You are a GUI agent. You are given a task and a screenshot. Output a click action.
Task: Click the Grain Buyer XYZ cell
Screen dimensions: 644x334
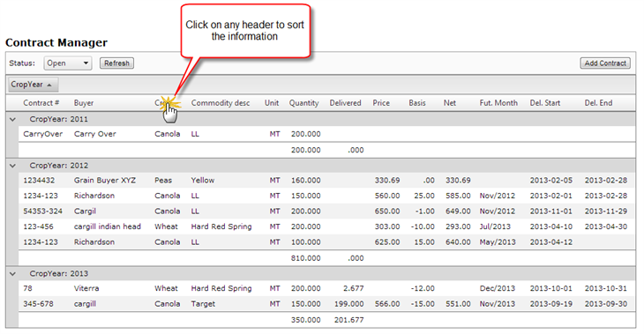[x=105, y=181]
